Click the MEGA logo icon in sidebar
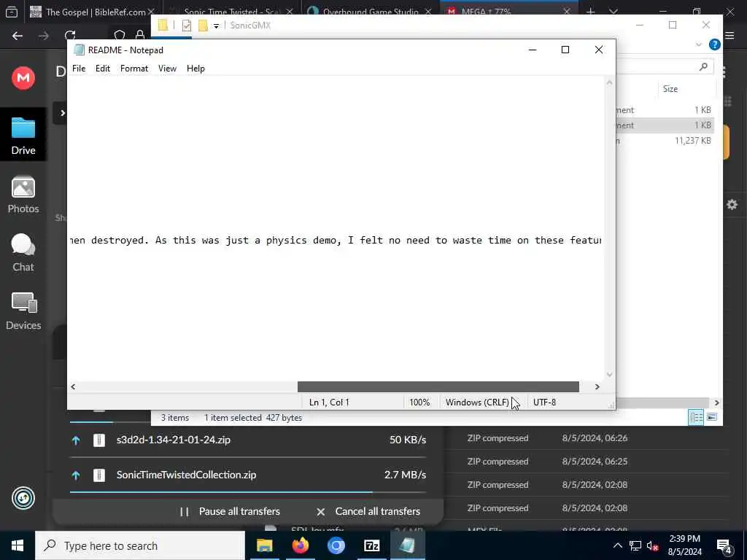Image resolution: width=747 pixels, height=560 pixels. click(x=23, y=77)
